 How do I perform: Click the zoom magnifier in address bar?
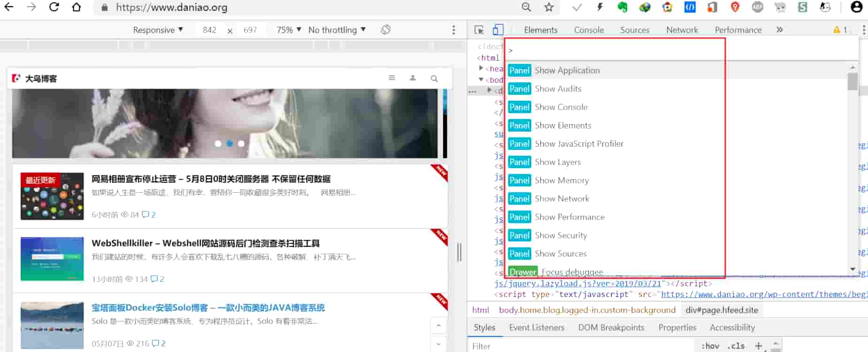click(526, 7)
